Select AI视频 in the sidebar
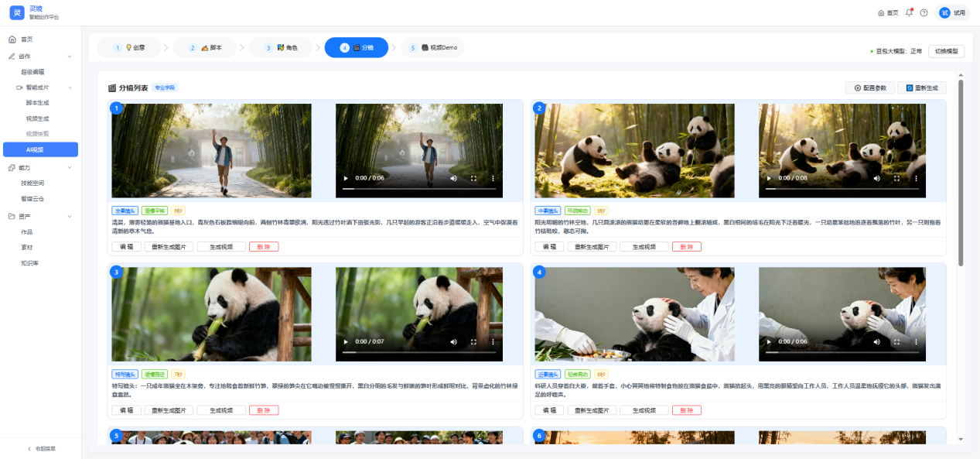The height and width of the screenshot is (459, 980). click(x=40, y=149)
